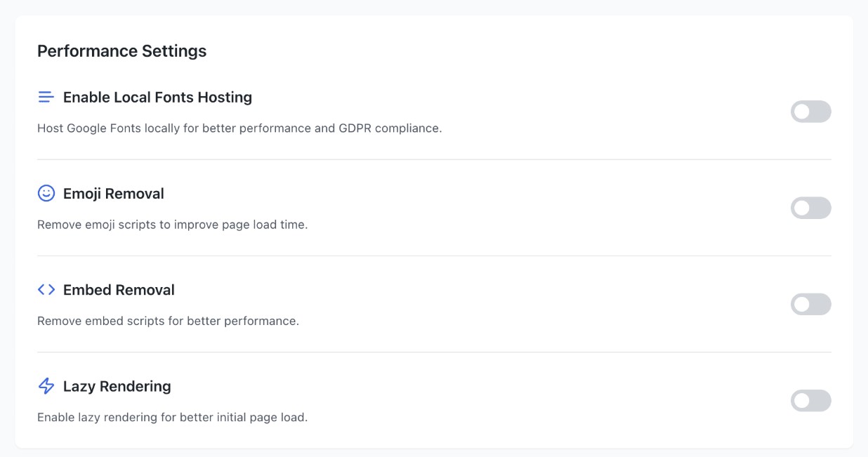Switch on the Lazy Rendering toggle
868x457 pixels.
coord(810,401)
